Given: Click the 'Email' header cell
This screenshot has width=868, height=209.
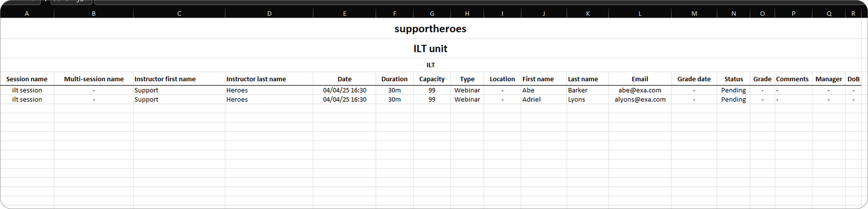Looking at the screenshot, I should click(x=640, y=79).
